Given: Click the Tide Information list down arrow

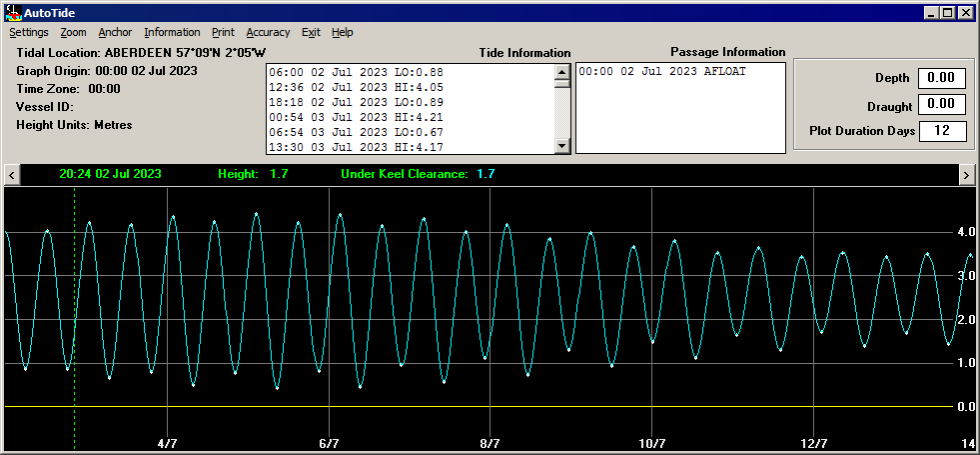Looking at the screenshot, I should [562, 146].
